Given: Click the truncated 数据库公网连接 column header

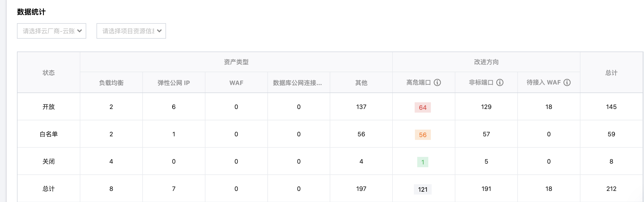Looking at the screenshot, I should 298,83.
